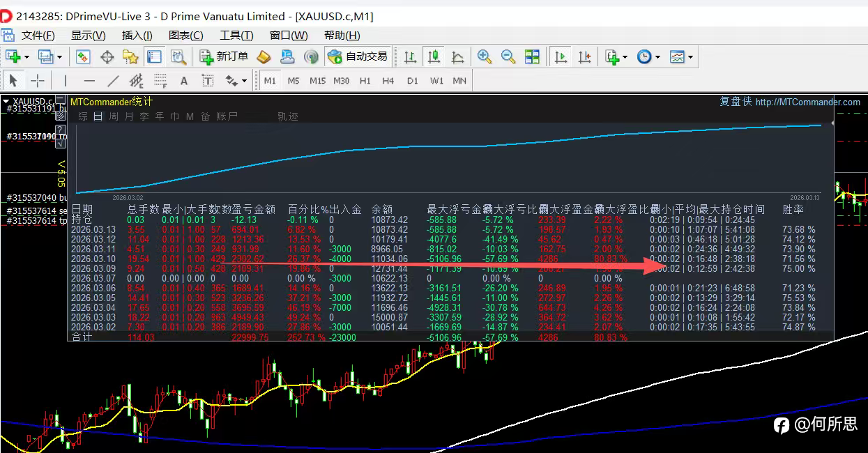
Task: Show the Terminal panel icon
Action: pyautogui.click(x=154, y=56)
